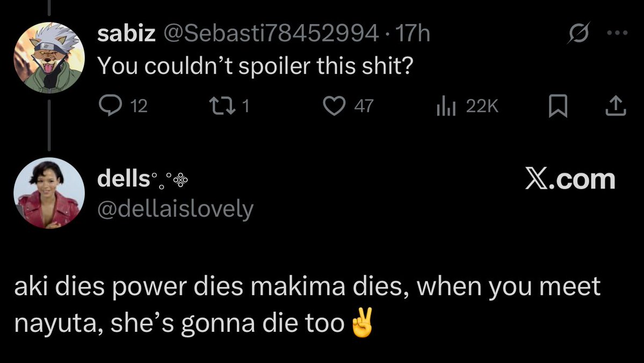
Task: Click the Grok slashed-circle icon
Action: click(x=579, y=35)
